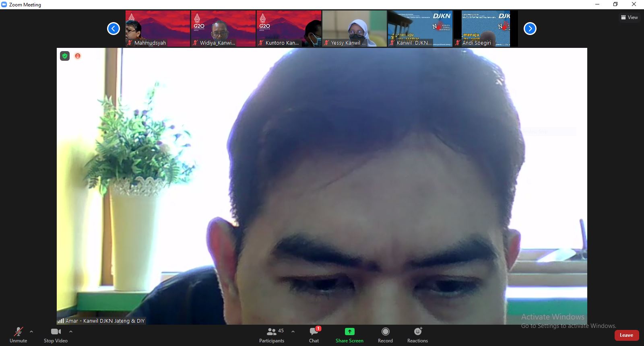Select Widiya_Kanwi... video thumbnail

(223, 29)
